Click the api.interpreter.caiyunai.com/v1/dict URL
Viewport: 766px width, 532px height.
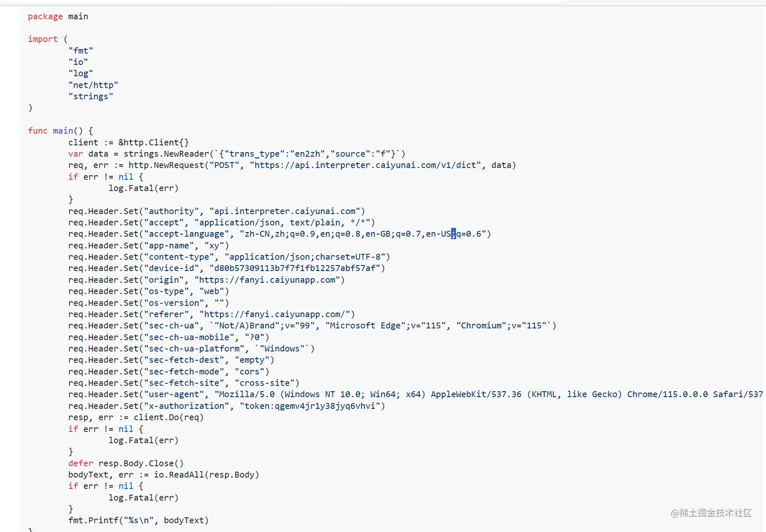point(365,165)
